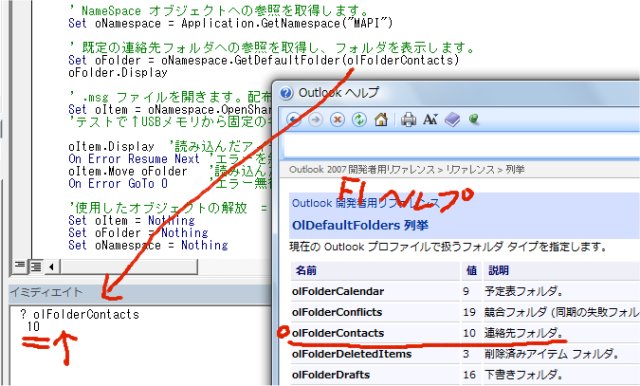Viewport: 640px width, 386px height.
Task: Click the Outlook ヘルプ window title text
Action: tap(339, 93)
